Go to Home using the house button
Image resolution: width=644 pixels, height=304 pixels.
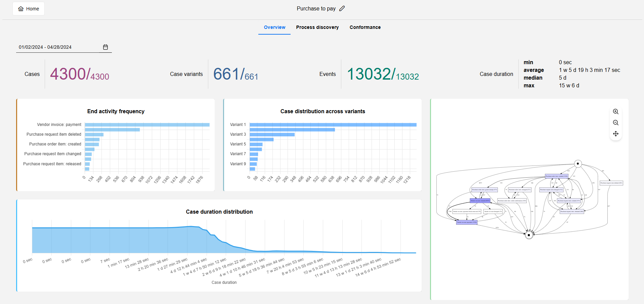pos(29,9)
